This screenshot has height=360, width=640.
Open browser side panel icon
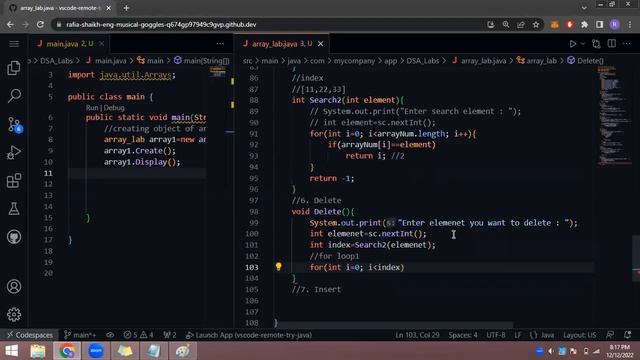click(x=599, y=24)
